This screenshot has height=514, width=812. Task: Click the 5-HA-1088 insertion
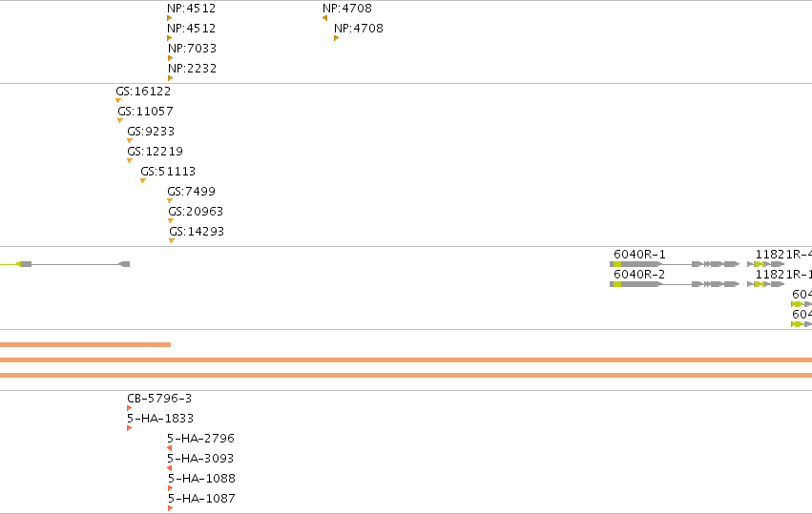(x=171, y=488)
